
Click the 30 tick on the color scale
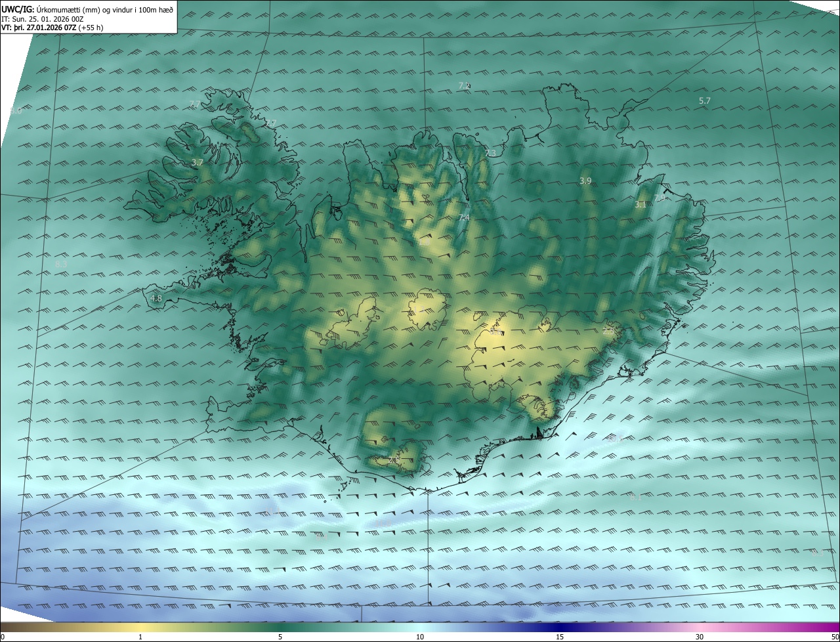(700, 637)
